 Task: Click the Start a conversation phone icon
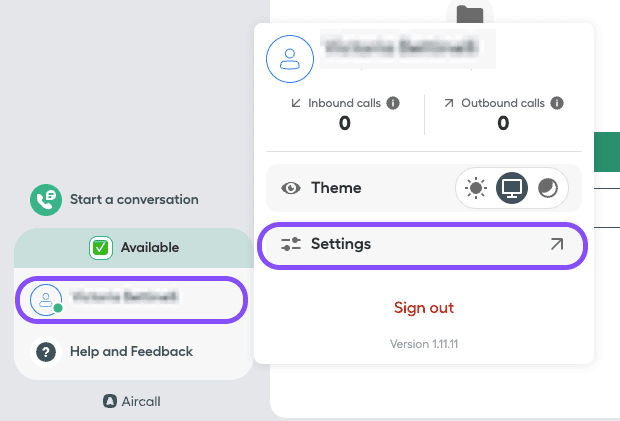[46, 200]
